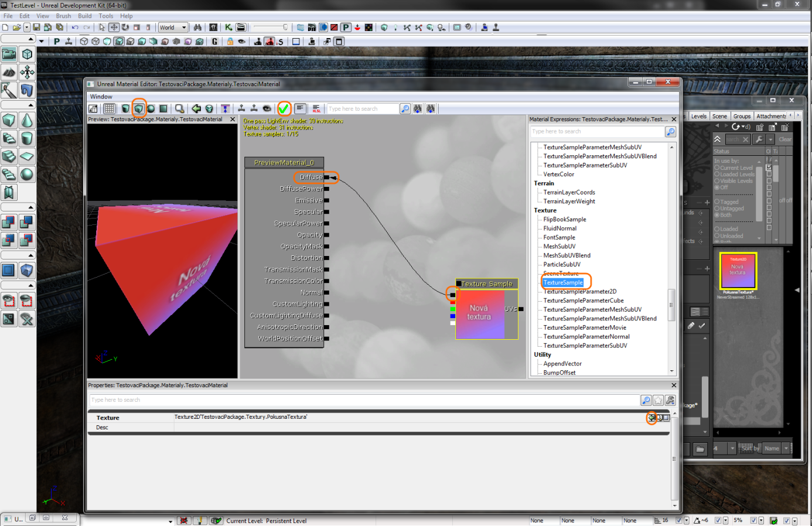Collapse the first toolbox section with the up arrow
Image resolution: width=812 pixels, height=526 pixels.
[x=30, y=39]
